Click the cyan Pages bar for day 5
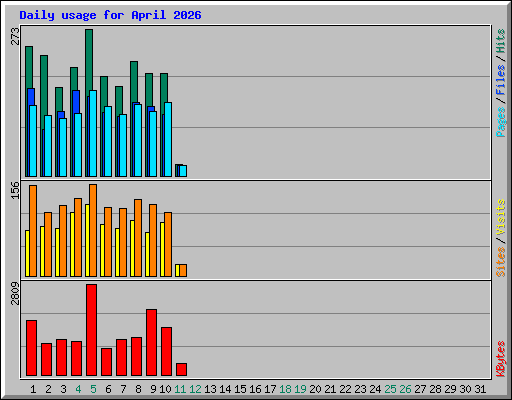 [93, 133]
